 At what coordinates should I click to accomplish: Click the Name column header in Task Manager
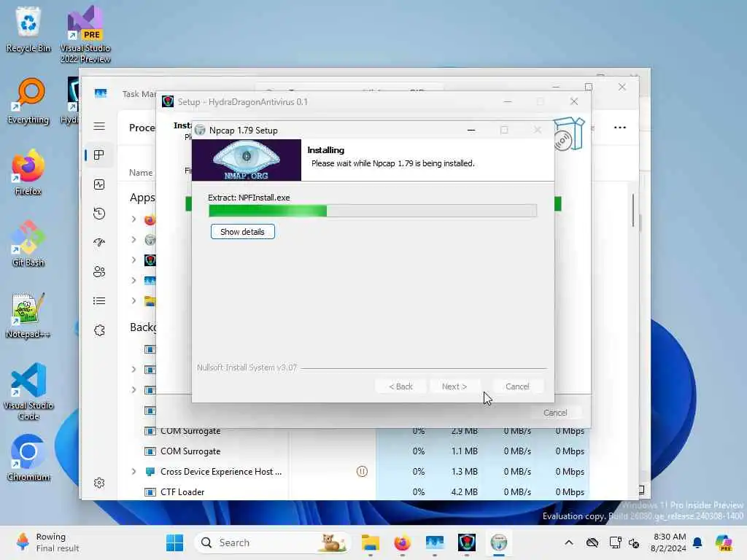pos(141,172)
